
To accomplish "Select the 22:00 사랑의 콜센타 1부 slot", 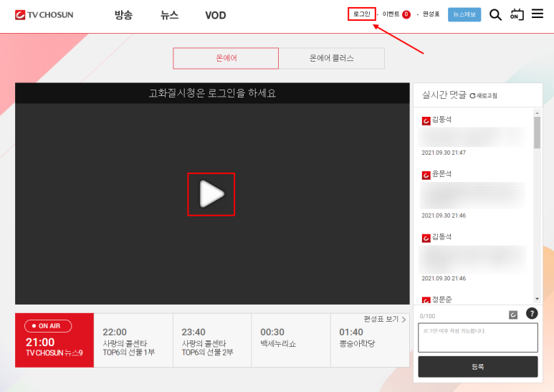I will (x=133, y=340).
